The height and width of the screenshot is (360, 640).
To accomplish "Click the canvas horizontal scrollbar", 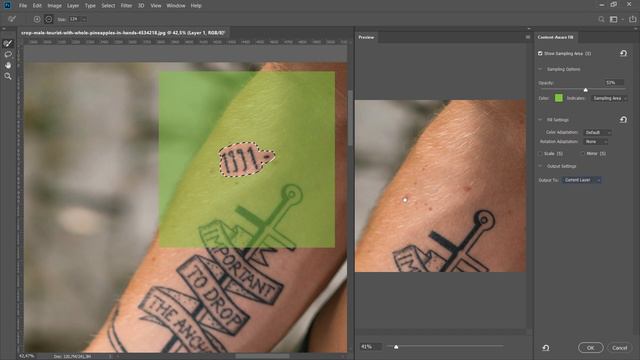I will (x=262, y=356).
